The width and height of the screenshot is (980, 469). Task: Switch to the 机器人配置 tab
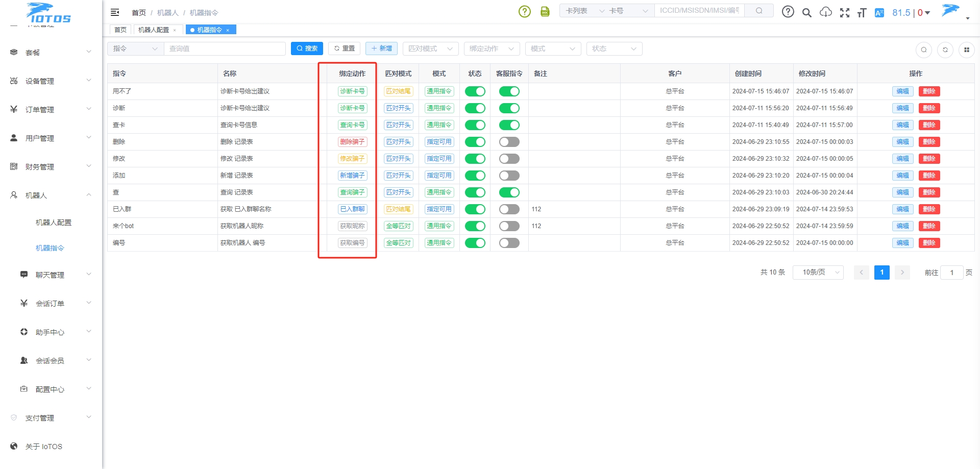click(154, 30)
